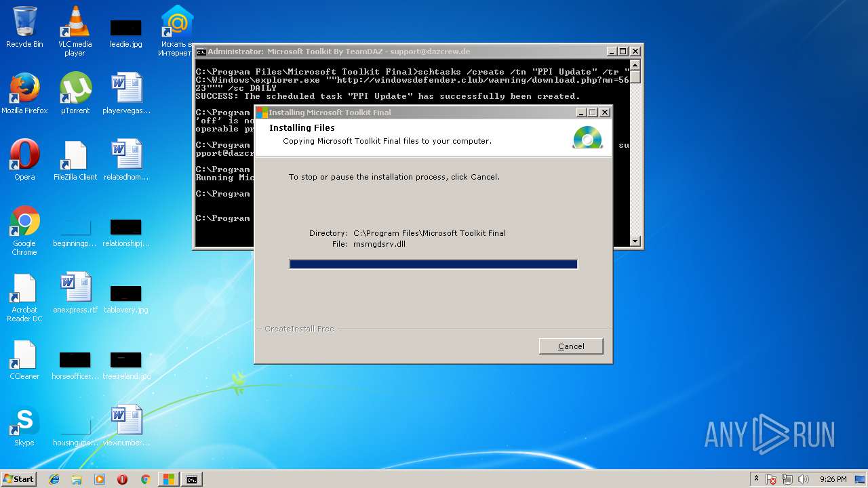The image size is (868, 488).
Task: Open the Recycle Bin desktop icon
Action: [24, 27]
